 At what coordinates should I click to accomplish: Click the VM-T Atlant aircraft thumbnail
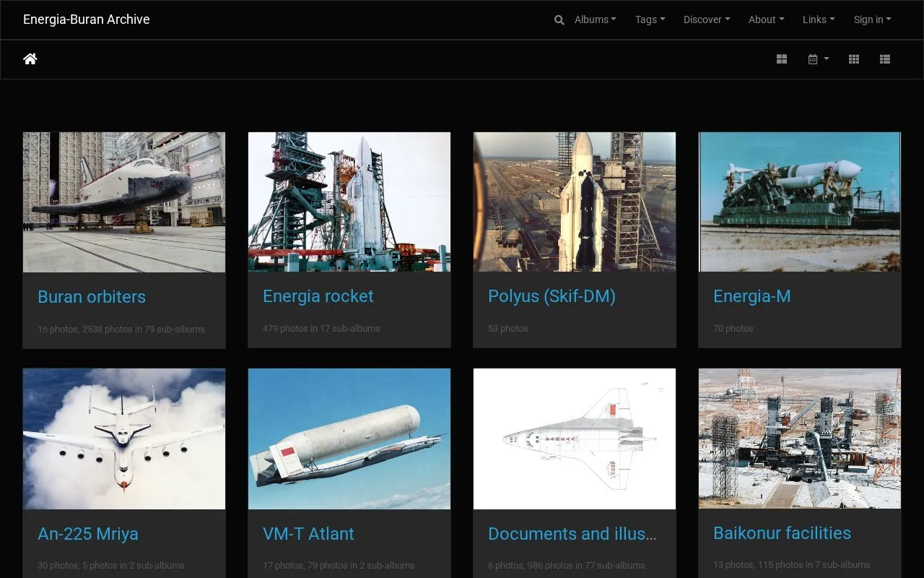tap(349, 439)
